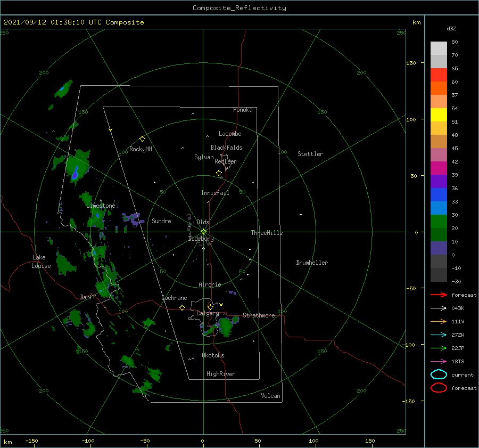Click the Vulcan label
Screen dimensions: 479x448
[x=270, y=396]
